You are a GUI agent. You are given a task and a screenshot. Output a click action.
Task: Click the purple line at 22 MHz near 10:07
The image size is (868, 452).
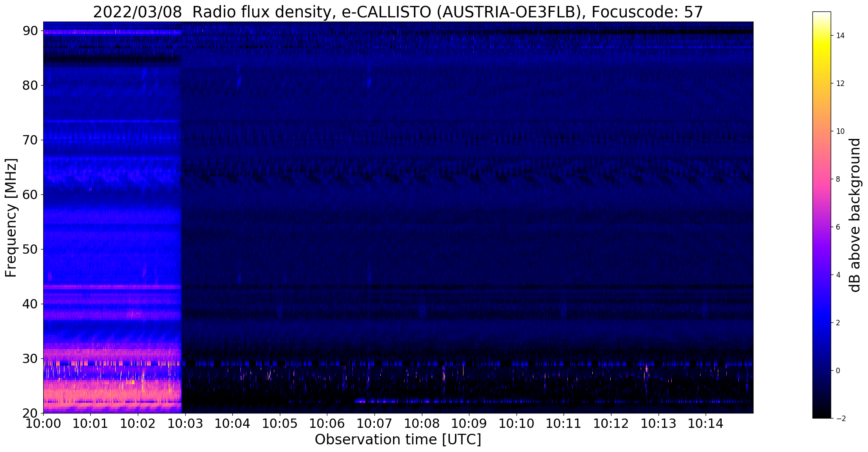(375, 401)
